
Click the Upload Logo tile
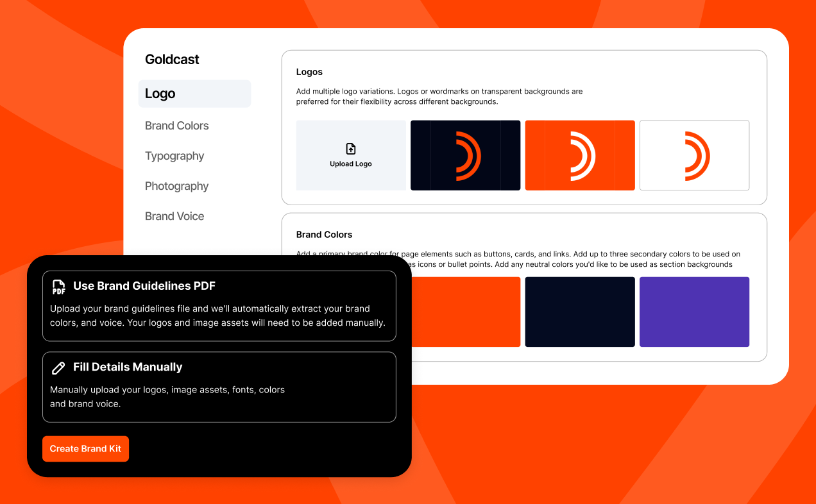point(351,155)
